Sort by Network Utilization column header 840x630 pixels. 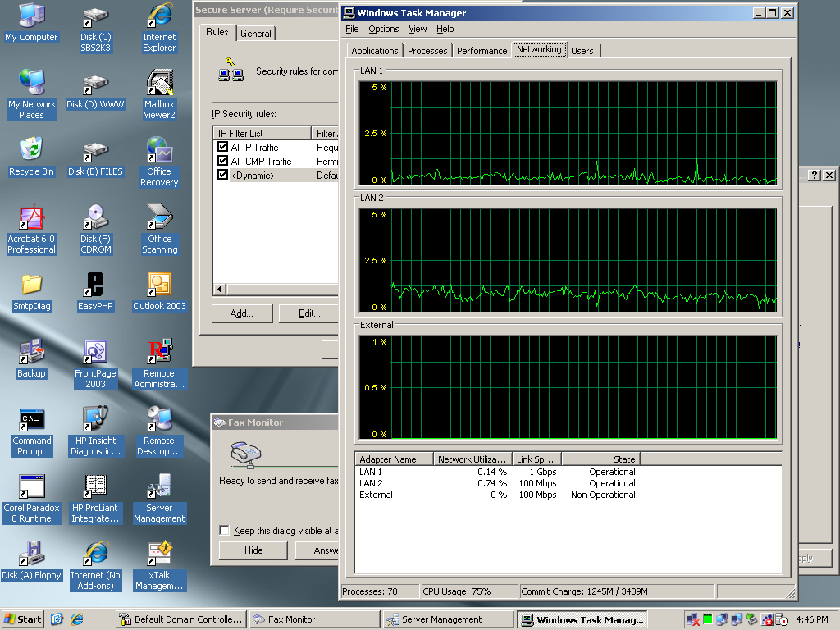pos(472,459)
